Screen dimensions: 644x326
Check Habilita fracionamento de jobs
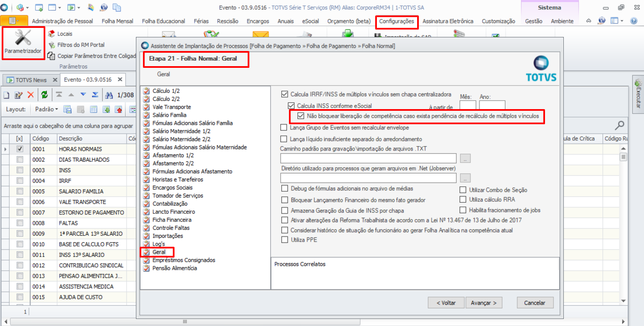(x=463, y=210)
